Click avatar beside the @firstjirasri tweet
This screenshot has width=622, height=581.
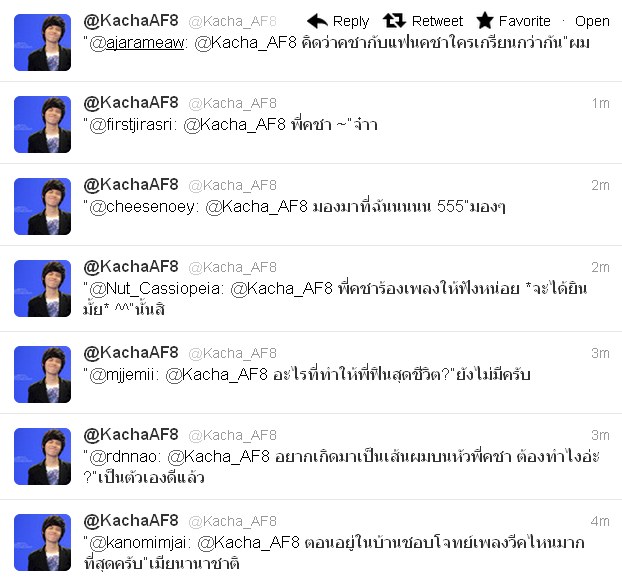42,125
